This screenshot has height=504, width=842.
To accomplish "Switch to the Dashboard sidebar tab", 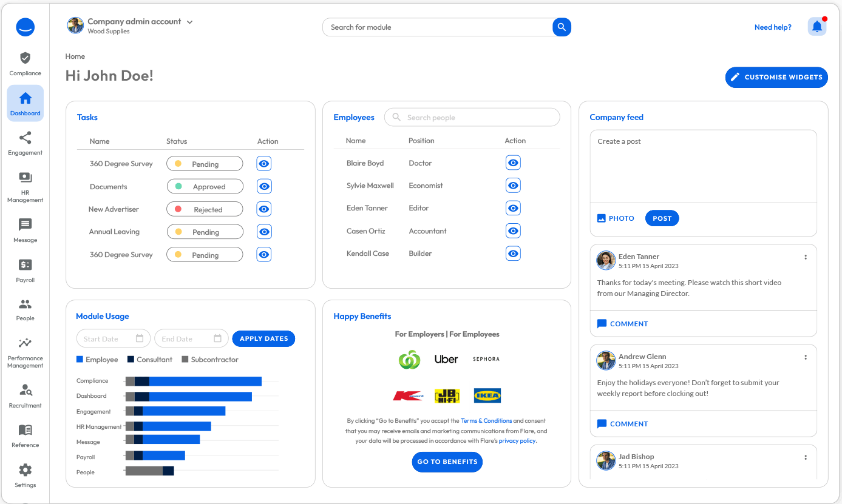I will 25,102.
